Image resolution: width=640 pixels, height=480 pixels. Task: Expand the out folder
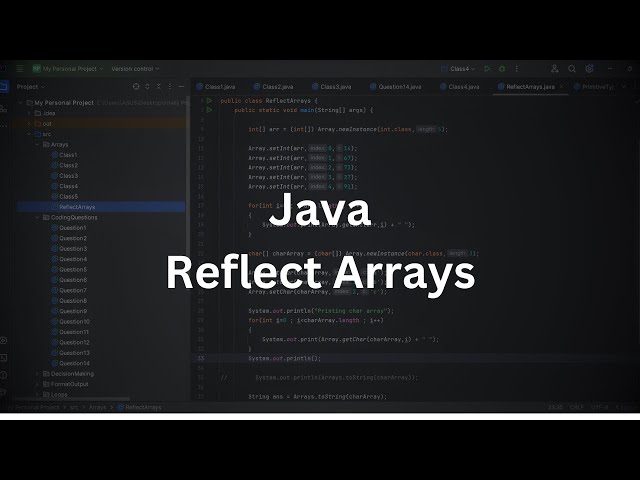tap(29, 124)
